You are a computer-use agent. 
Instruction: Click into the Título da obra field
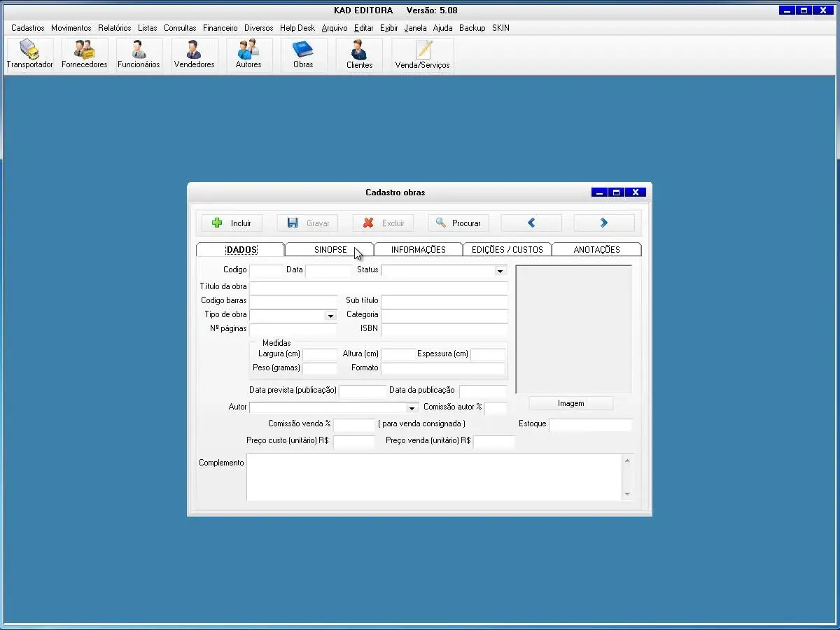point(378,287)
